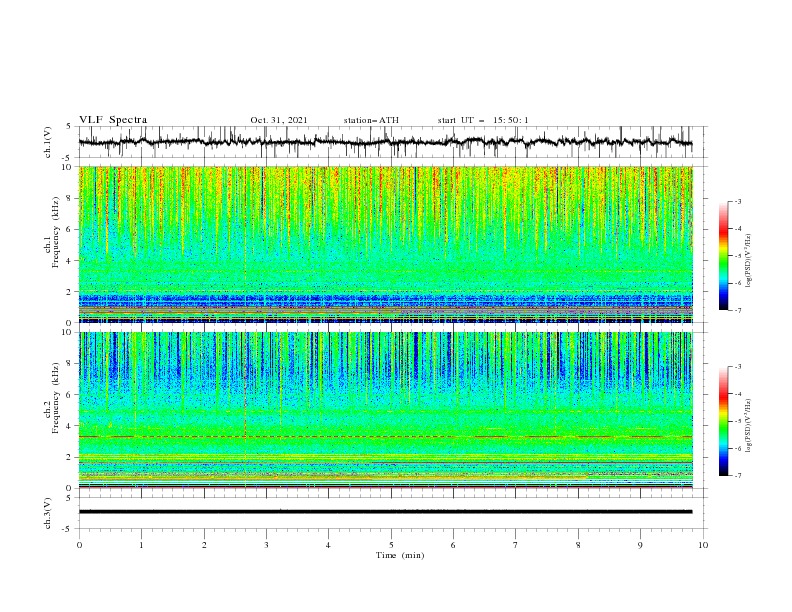The width and height of the screenshot is (792, 612).
Task: Click the time axis tick label "8"
Action: point(578,545)
